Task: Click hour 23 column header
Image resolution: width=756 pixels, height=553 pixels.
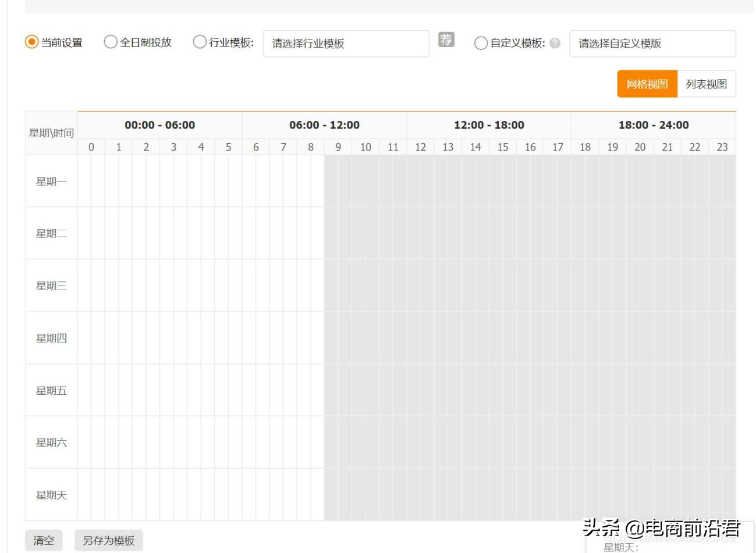Action: (x=722, y=147)
